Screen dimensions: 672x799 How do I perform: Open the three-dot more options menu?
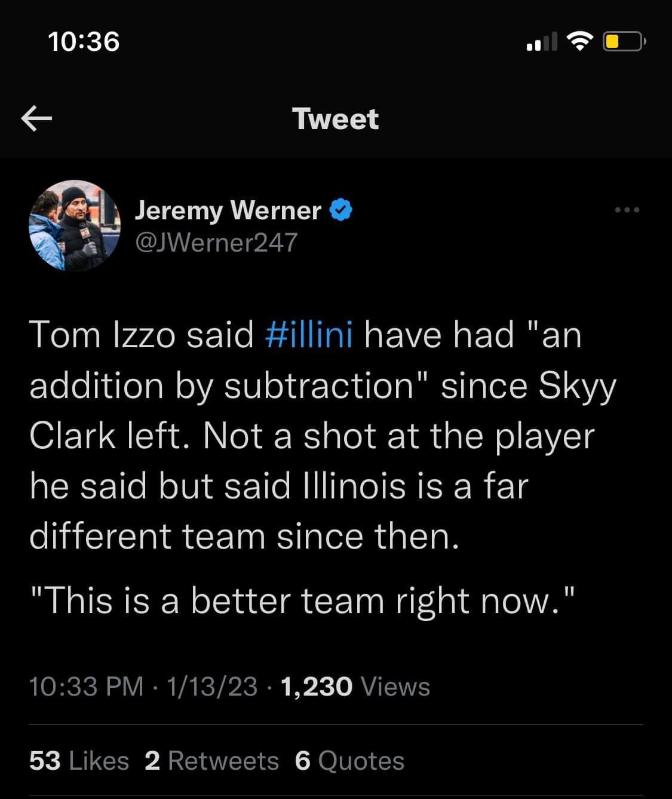pos(627,210)
